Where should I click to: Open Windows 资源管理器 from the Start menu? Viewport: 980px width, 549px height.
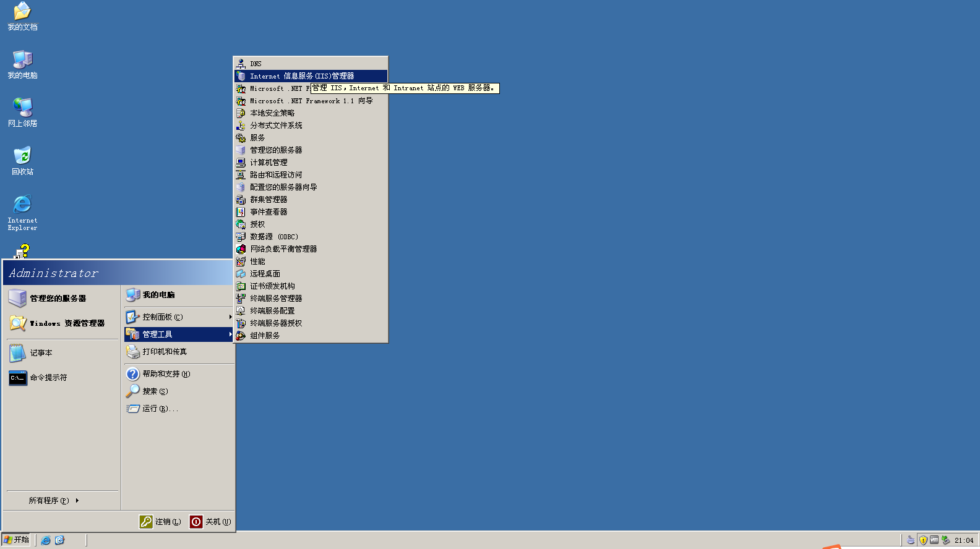click(62, 323)
